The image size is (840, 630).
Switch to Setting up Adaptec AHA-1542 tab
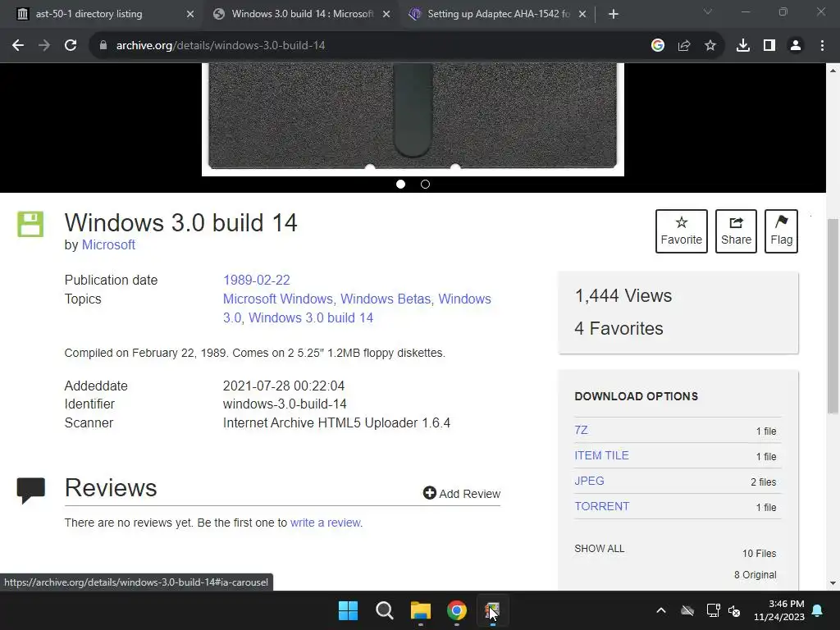point(497,14)
